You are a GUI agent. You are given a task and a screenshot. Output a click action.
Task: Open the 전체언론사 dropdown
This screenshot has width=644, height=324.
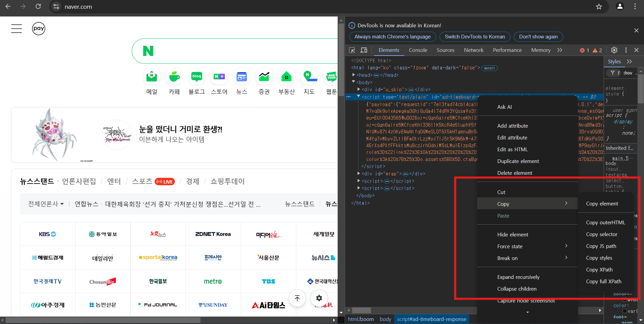(46, 204)
